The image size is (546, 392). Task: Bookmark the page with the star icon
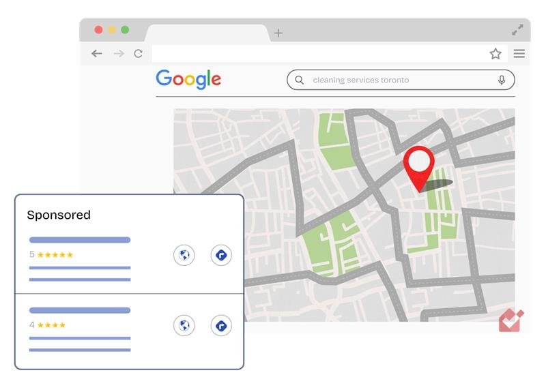point(495,54)
